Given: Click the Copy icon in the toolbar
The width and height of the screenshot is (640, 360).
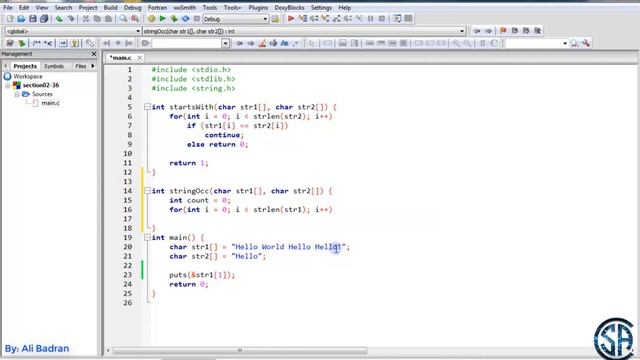Looking at the screenshot, I should (97, 19).
